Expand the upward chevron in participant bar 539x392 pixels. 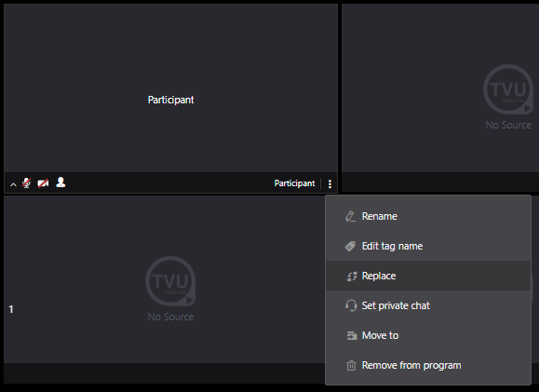coord(13,184)
